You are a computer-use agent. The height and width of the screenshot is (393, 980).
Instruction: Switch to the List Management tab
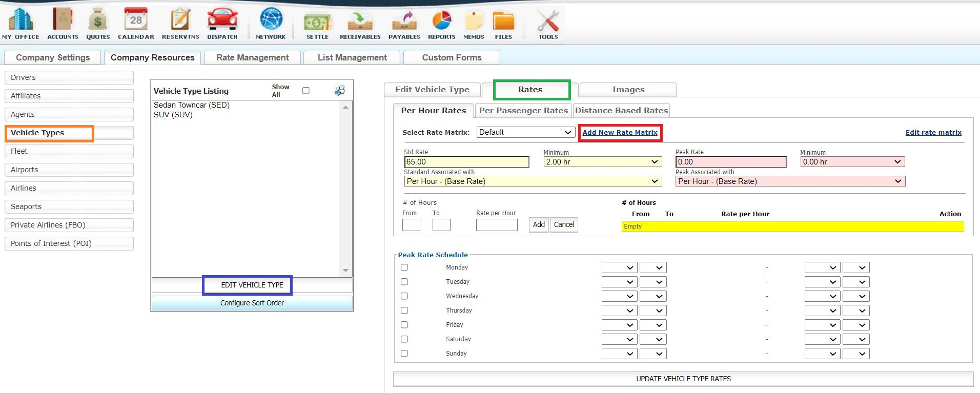[352, 57]
